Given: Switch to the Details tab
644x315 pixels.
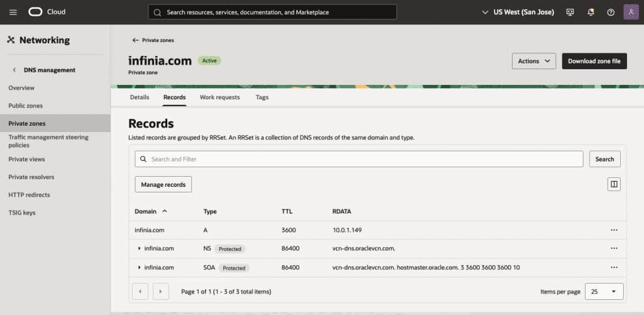Looking at the screenshot, I should 139,97.
